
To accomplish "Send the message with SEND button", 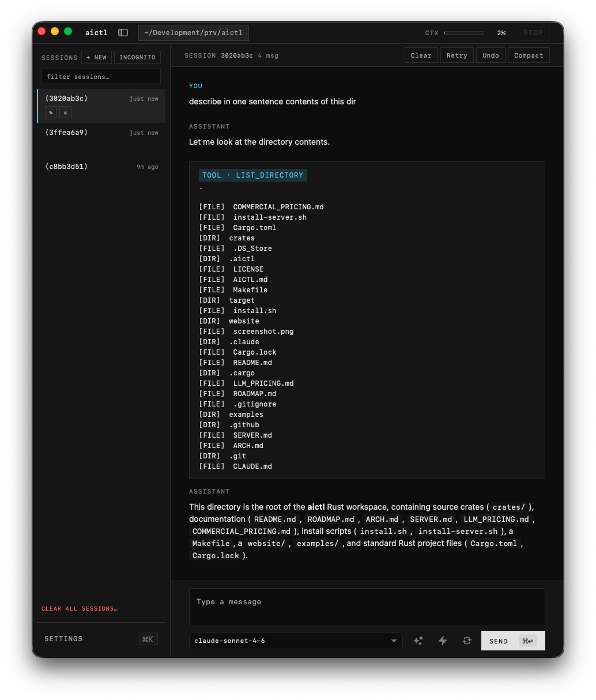I will click(513, 641).
